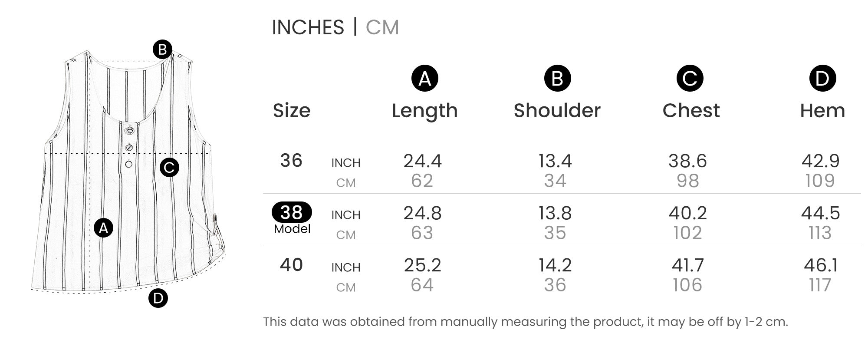Click the Length column header
Screen dimensions: 868x350
(x=424, y=111)
